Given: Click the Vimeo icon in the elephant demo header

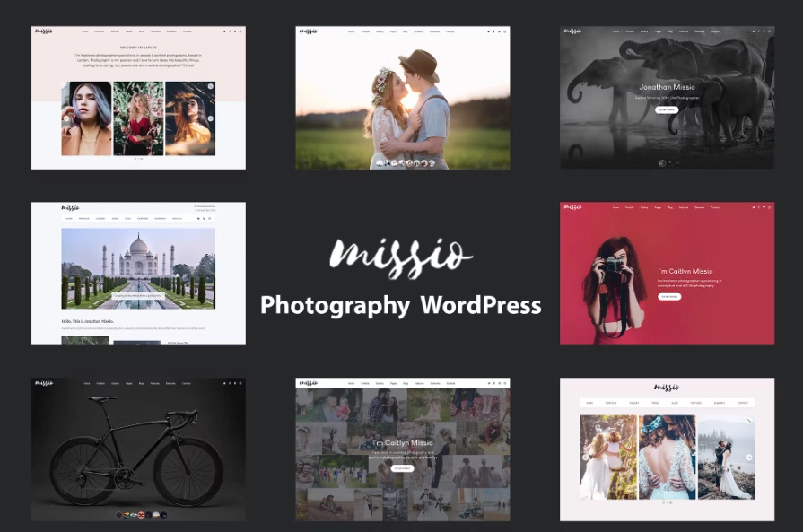Looking at the screenshot, I should click(764, 31).
